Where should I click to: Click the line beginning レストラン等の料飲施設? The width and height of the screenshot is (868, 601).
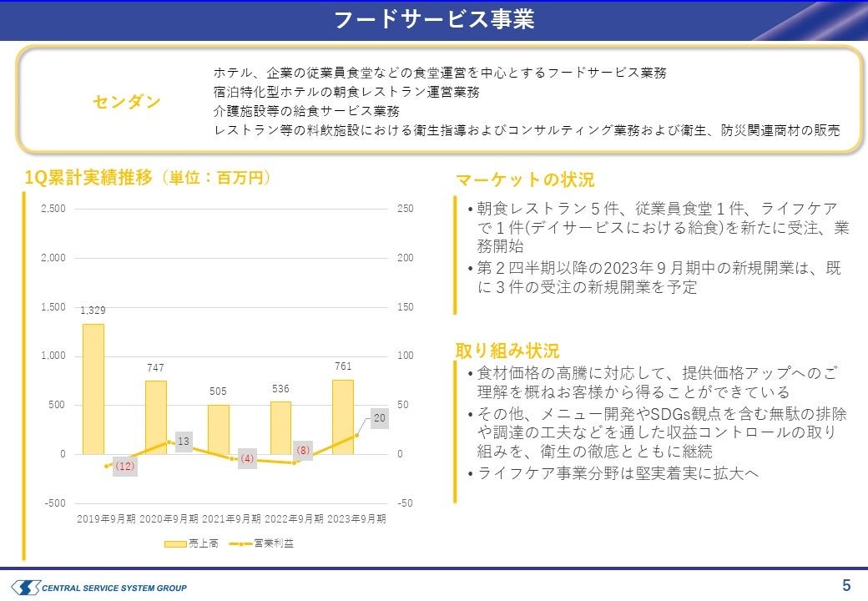(x=527, y=130)
